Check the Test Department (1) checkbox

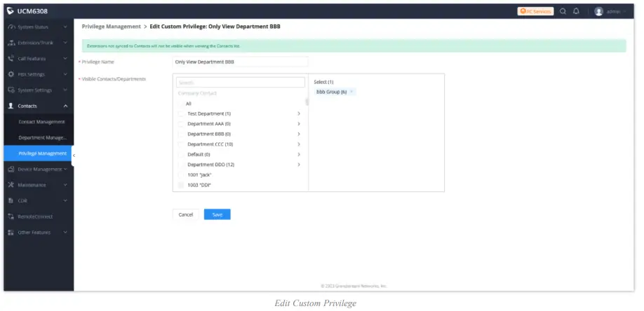click(181, 113)
